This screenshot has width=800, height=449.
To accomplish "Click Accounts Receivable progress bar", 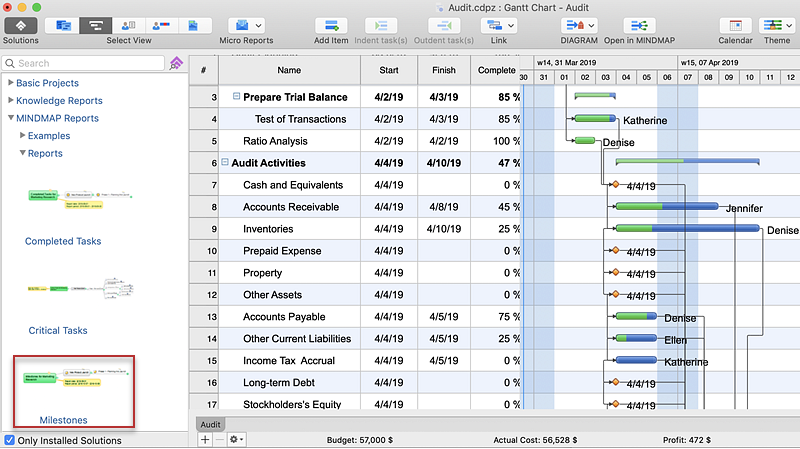I will point(667,206).
